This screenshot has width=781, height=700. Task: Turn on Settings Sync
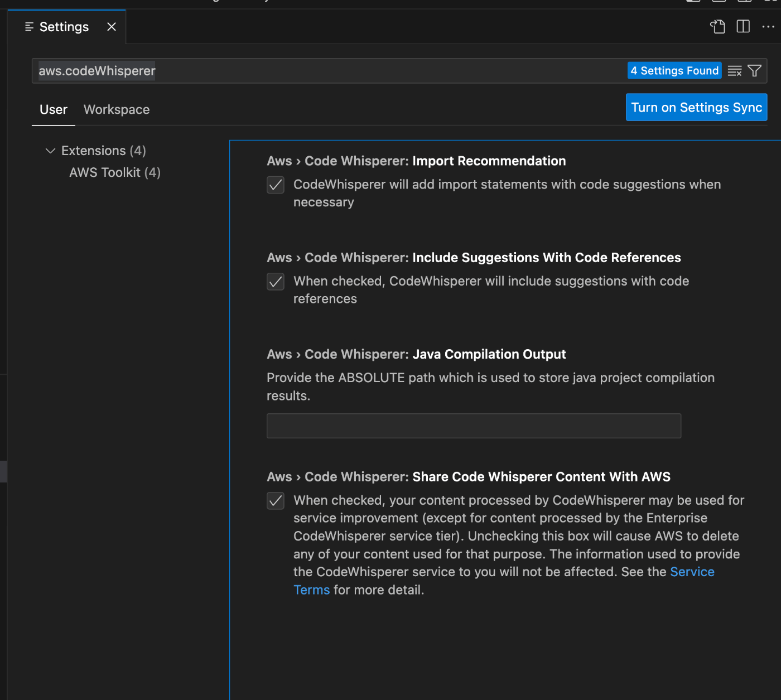tap(696, 107)
